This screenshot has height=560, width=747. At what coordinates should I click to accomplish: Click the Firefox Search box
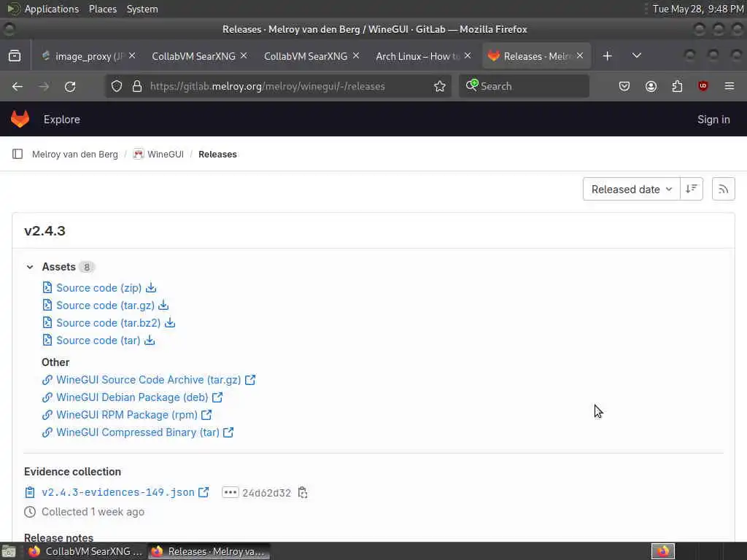(524, 86)
